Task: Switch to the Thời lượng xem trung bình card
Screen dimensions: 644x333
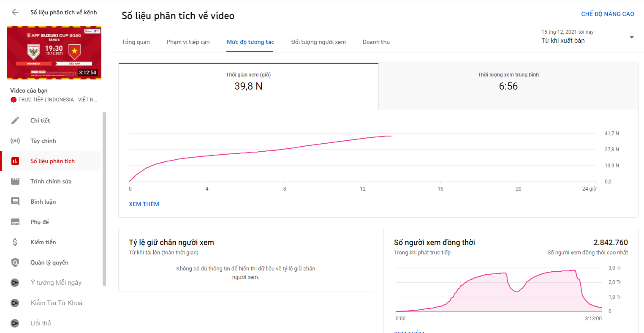Action: coord(508,86)
